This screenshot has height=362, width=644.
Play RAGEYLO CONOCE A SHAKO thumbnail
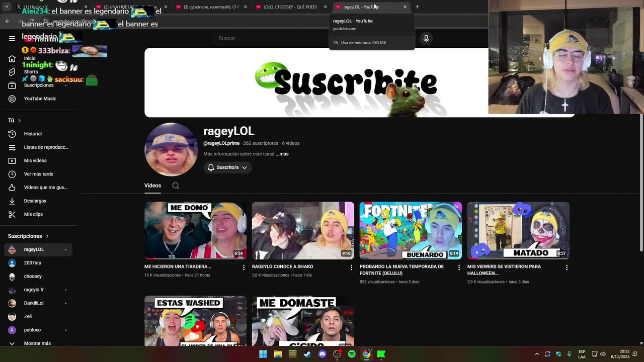[x=303, y=231]
